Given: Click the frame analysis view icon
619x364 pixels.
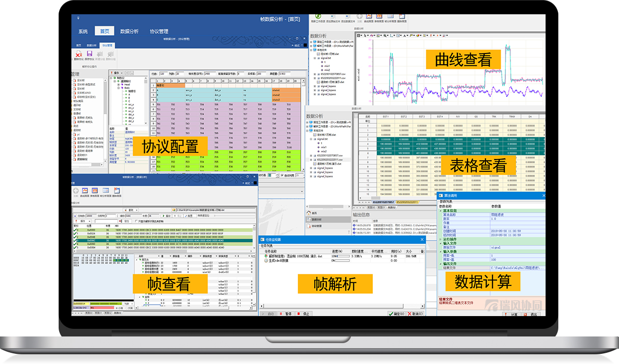Looking at the screenshot, I should click(x=106, y=191).
